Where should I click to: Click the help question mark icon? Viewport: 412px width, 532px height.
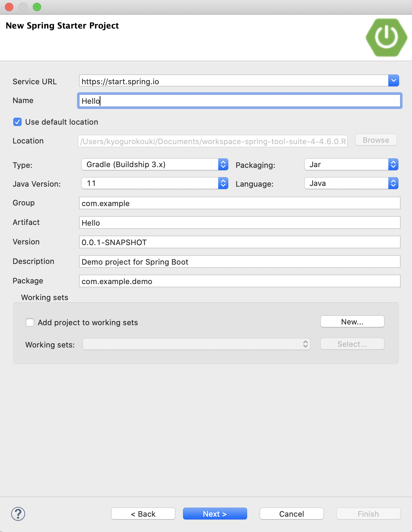pos(18,514)
